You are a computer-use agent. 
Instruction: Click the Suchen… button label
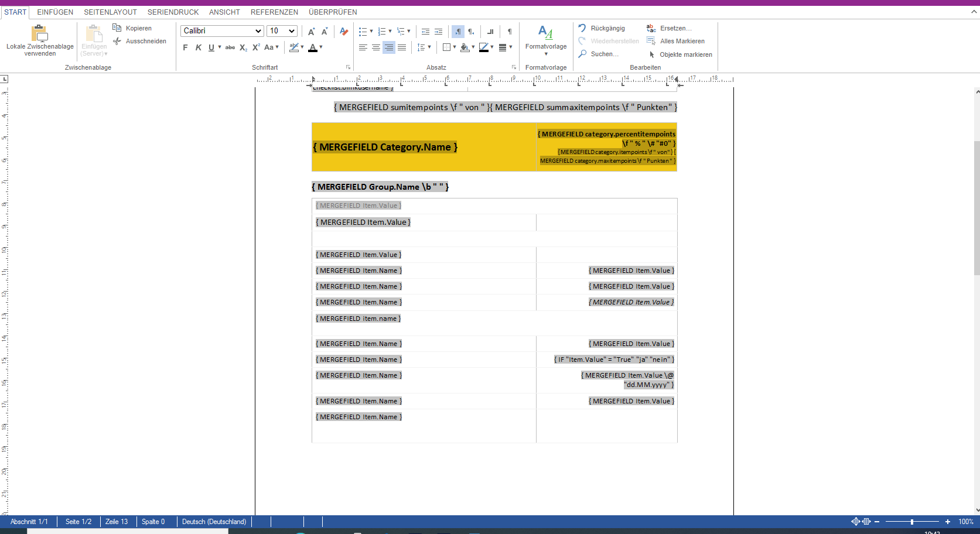[x=605, y=54]
